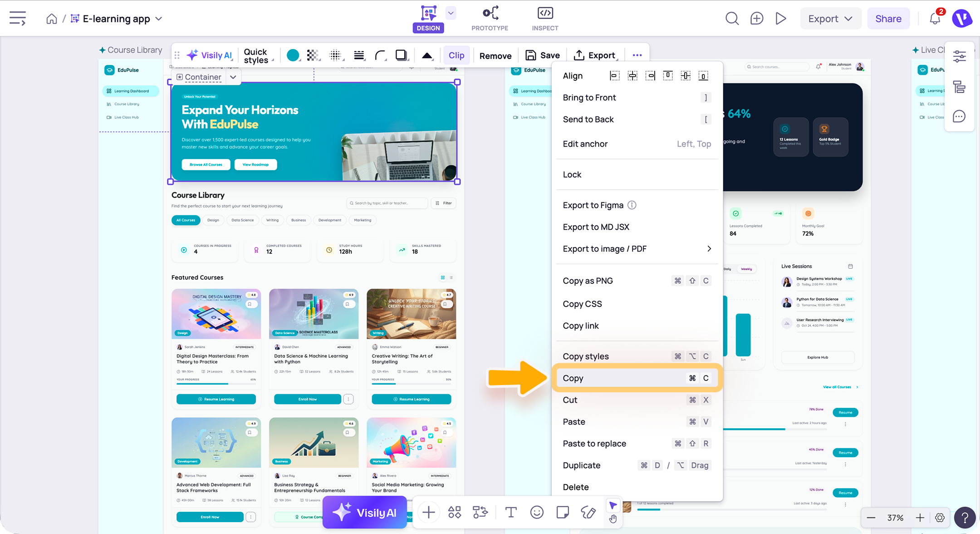
Task: Open the Quick styles dropdown
Action: [x=258, y=55]
